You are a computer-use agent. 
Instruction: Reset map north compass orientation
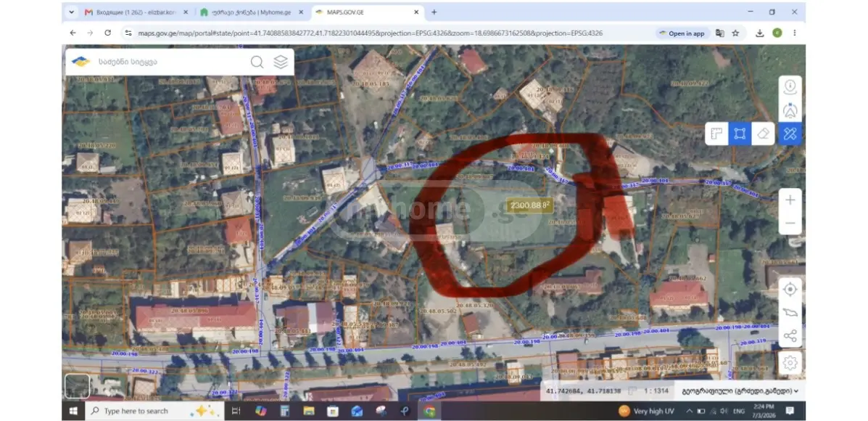(x=790, y=110)
